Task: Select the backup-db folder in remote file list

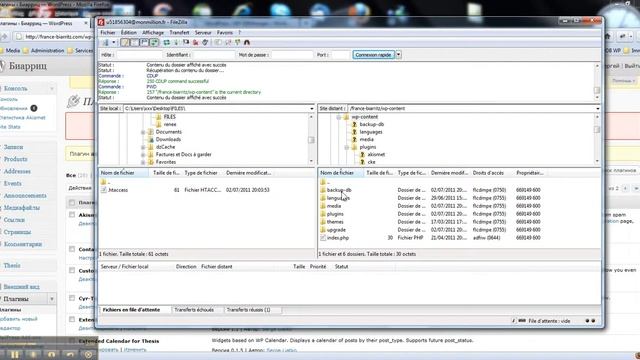Action: 339,190
